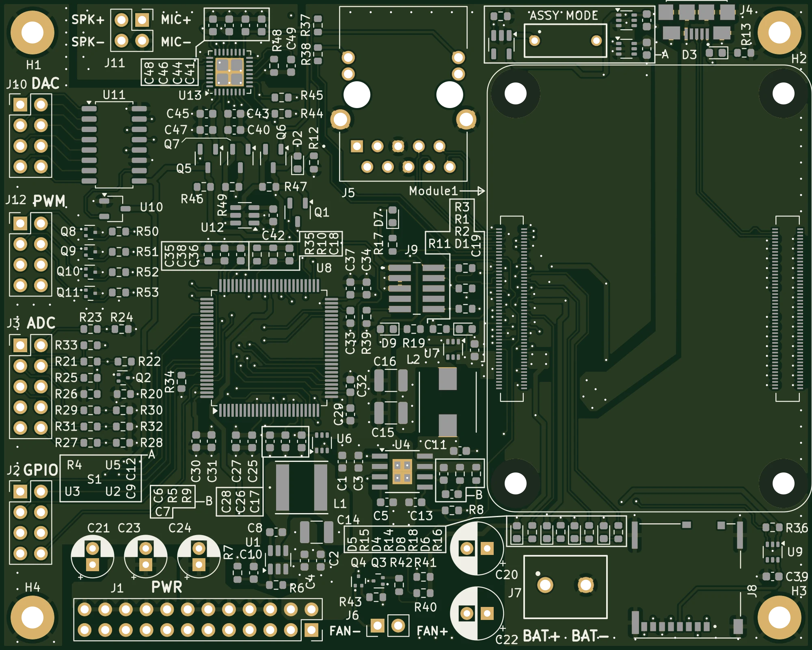
Task: Click the U12 reference designator
Action: pos(212,227)
